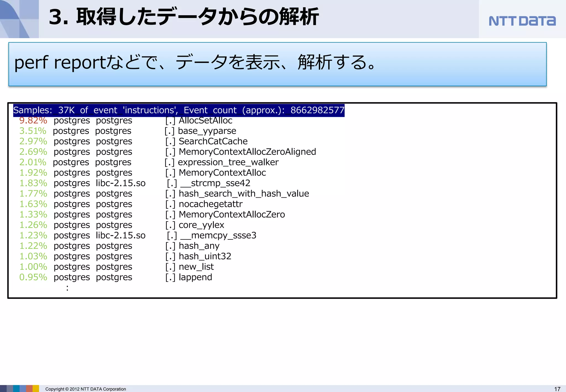Click the 2.97% percentage value
Image resolution: width=566 pixels, height=392 pixels.
(33, 141)
